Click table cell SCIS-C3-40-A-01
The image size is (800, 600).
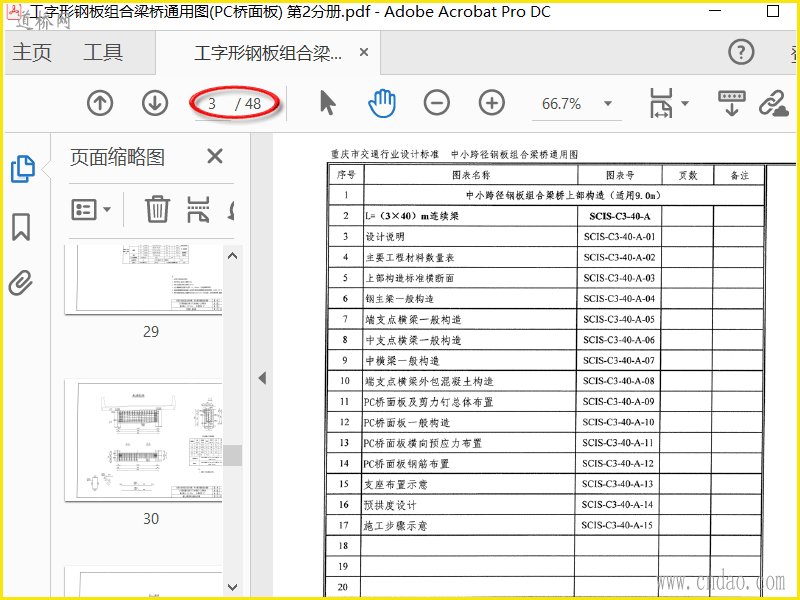[619, 237]
